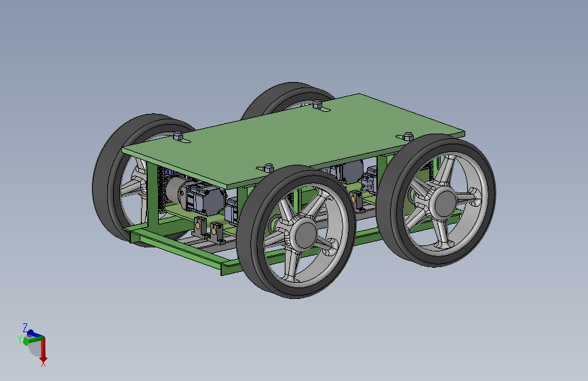
Task: Select the hub of the nearest front wheel
Action: pos(304,233)
